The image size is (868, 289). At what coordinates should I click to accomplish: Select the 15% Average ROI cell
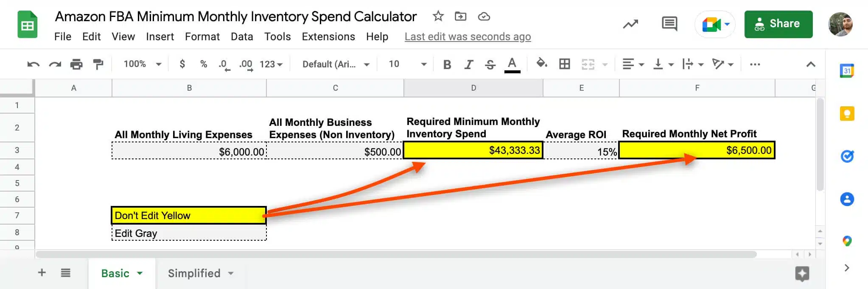click(581, 151)
